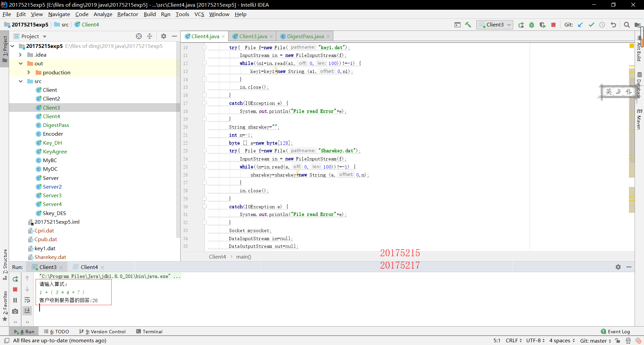
Task: Change CRLF line separator in status bar
Action: pos(514,341)
